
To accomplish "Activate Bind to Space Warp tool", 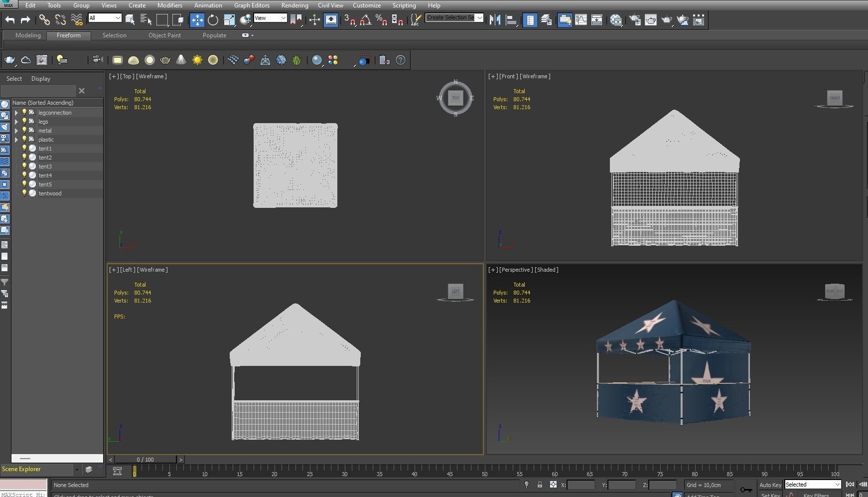I will (x=77, y=20).
